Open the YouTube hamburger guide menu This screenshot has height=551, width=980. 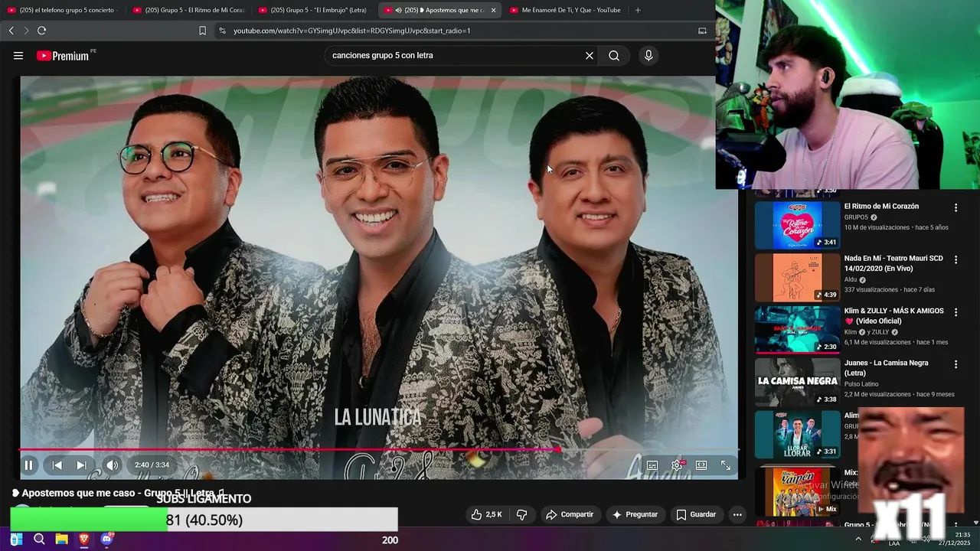coord(18,55)
